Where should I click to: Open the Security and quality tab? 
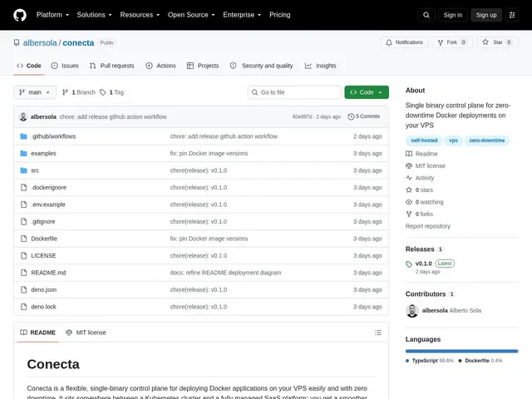[261, 66]
